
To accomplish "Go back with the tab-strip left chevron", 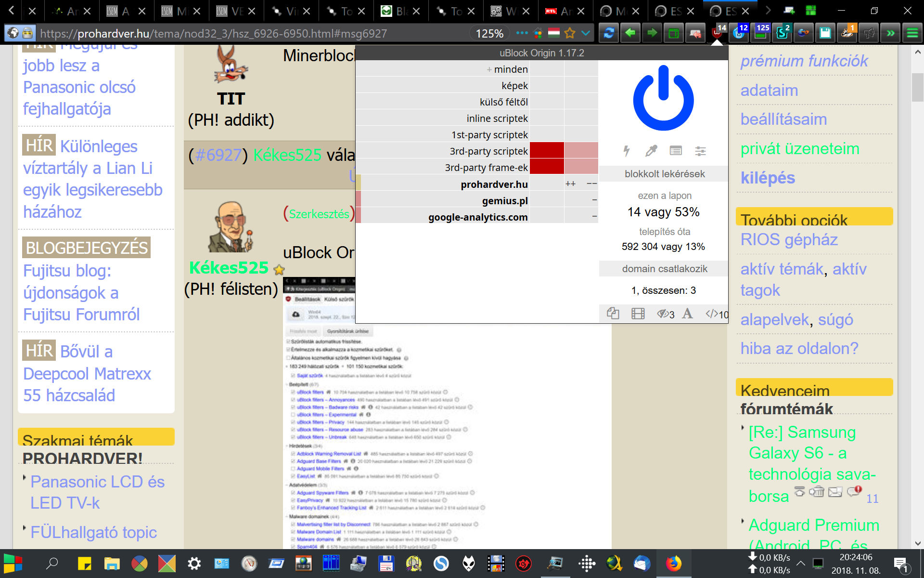I will [x=11, y=11].
